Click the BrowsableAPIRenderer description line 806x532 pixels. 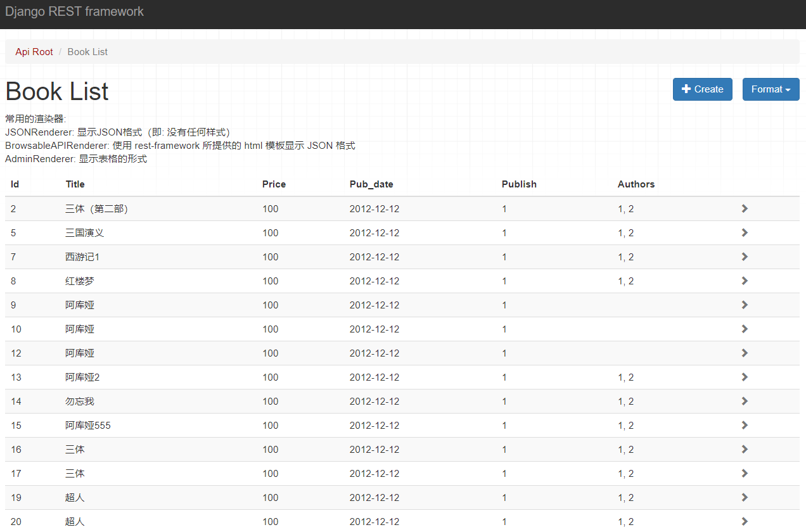pyautogui.click(x=180, y=146)
